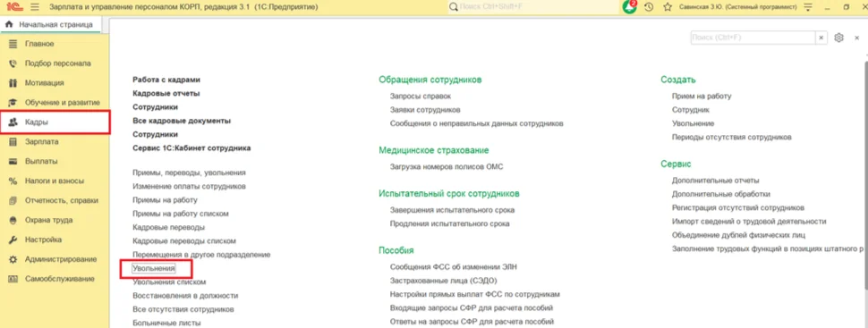Image resolution: width=868 pixels, height=328 pixels.
Task: Open favorites star icon
Action: coord(667,7)
